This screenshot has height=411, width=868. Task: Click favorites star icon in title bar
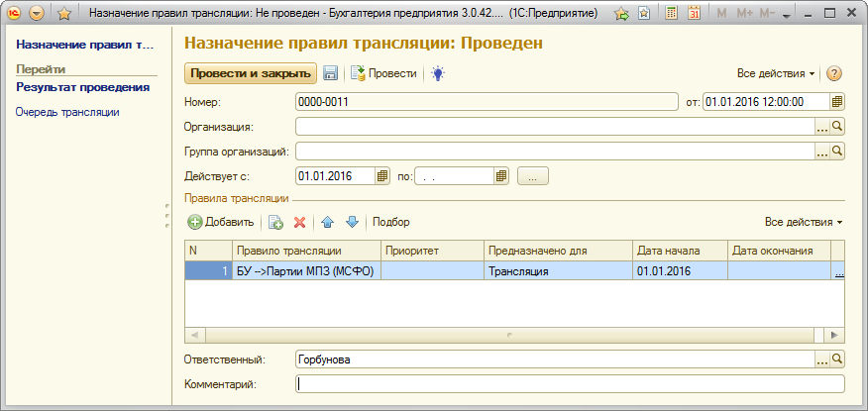pos(63,14)
